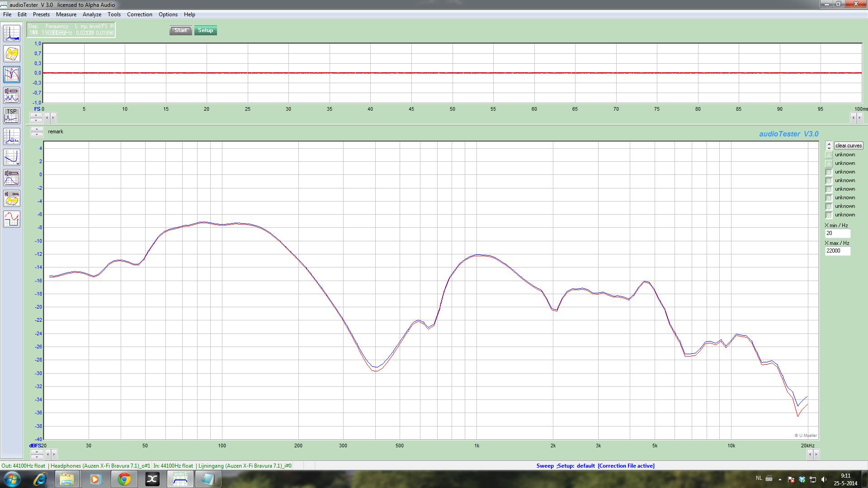
Task: Click the vertical stepper left of remark
Action: coord(37,131)
